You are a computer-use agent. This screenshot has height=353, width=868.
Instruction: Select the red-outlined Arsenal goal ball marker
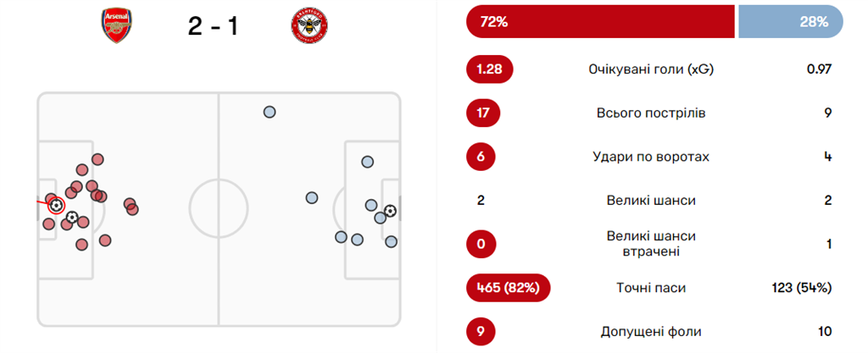click(x=56, y=205)
